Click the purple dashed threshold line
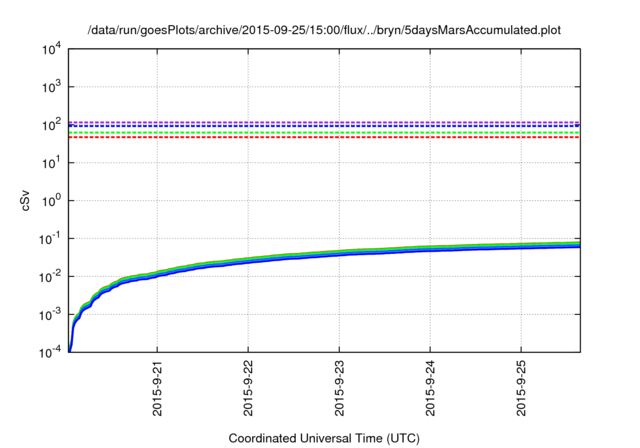Viewport: 640px width, 448px height. click(324, 122)
